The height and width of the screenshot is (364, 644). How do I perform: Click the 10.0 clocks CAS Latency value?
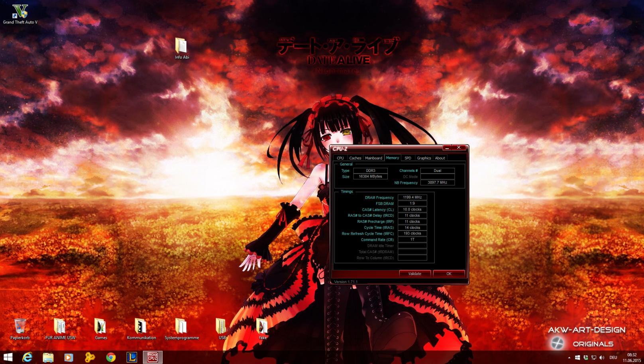[412, 209]
